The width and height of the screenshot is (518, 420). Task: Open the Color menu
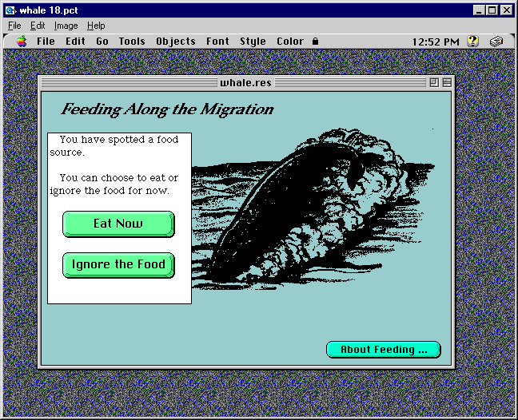(290, 42)
